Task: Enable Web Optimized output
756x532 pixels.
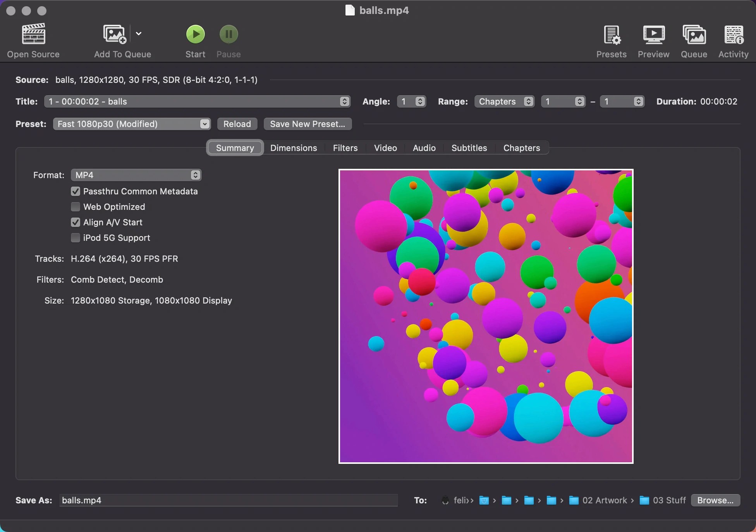Action: 75,207
